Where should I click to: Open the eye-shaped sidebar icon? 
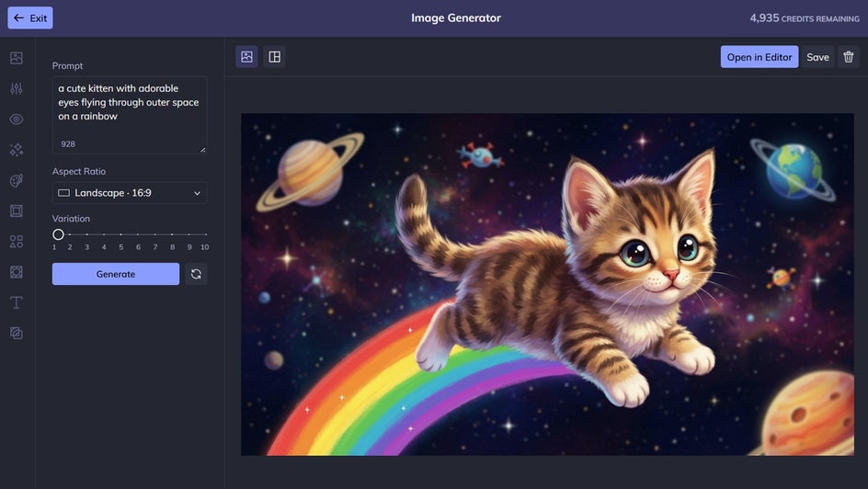pos(16,119)
